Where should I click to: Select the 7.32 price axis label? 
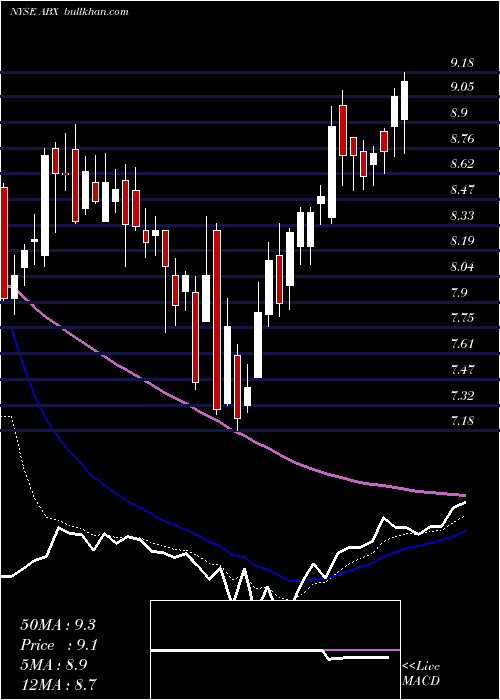(461, 396)
